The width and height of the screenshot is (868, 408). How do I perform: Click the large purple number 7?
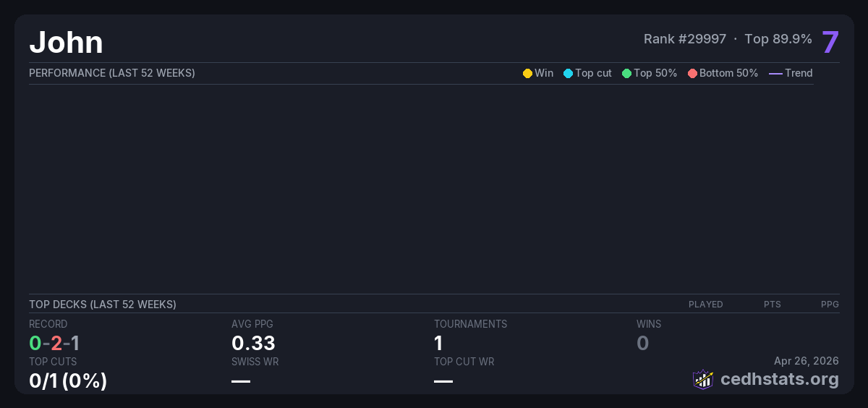click(x=830, y=42)
